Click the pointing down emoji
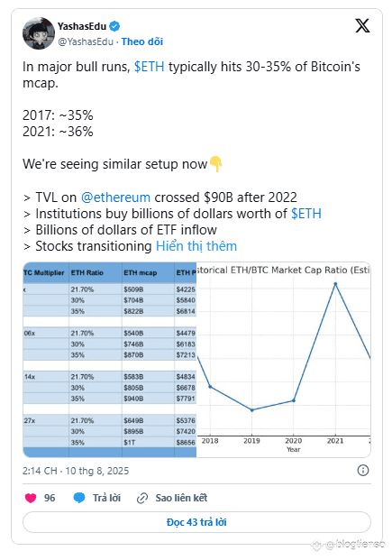This screenshot has height=560, width=392. click(215, 164)
